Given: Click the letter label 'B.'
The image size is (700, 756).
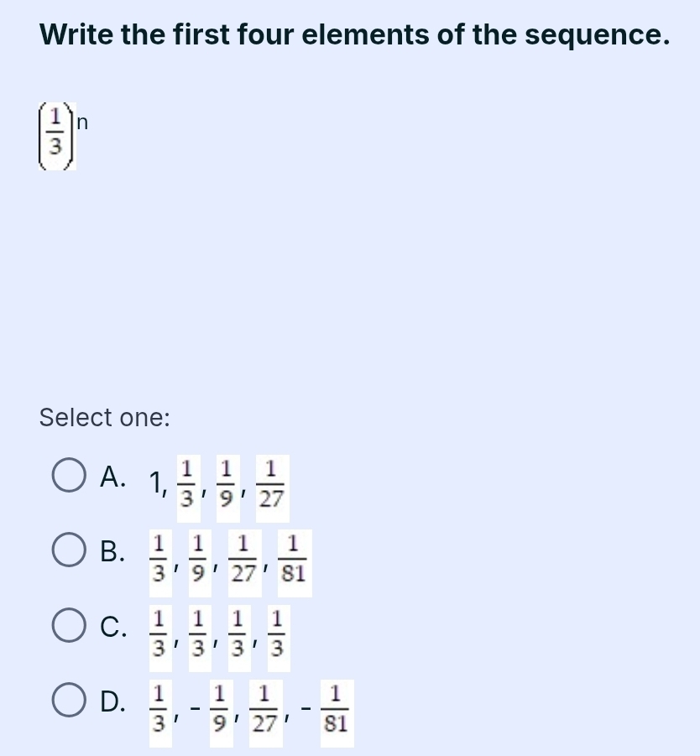Looking at the screenshot, I should 113,551.
